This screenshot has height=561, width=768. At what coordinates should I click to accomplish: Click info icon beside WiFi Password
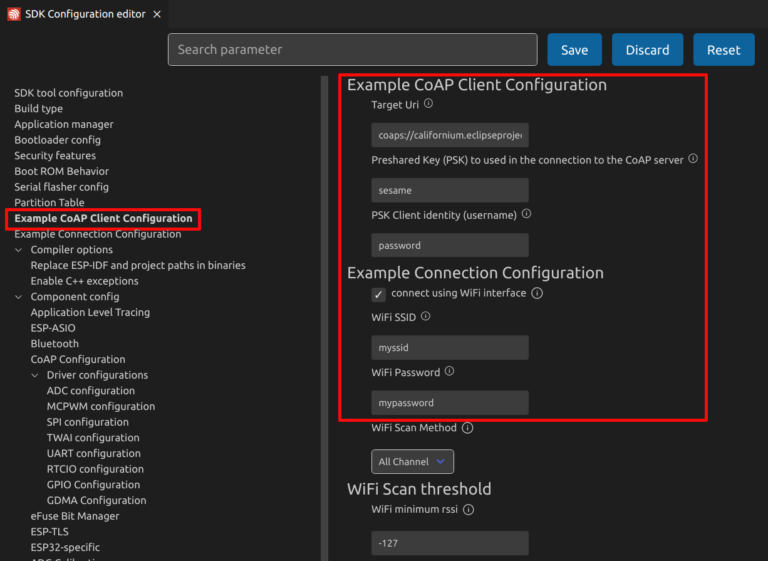point(449,371)
